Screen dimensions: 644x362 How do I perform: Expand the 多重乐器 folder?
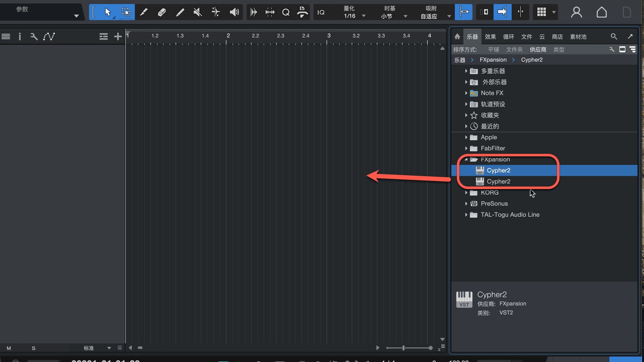[466, 71]
